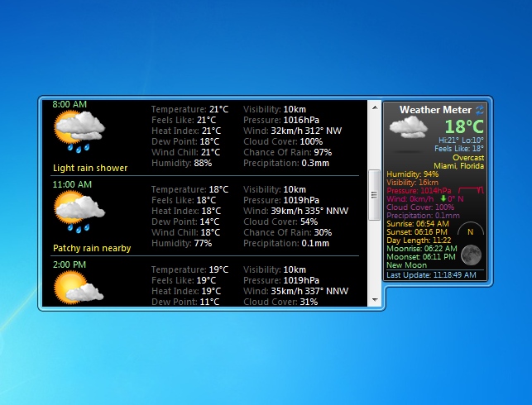The height and width of the screenshot is (405, 532).
Task: Click the overcast cloud icon in Weather Meter
Action: click(x=409, y=127)
